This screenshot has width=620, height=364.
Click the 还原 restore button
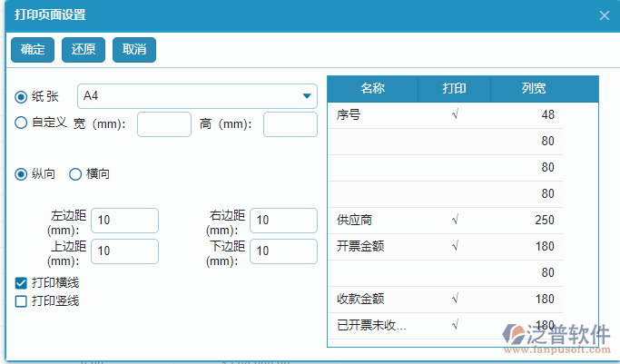[84, 50]
